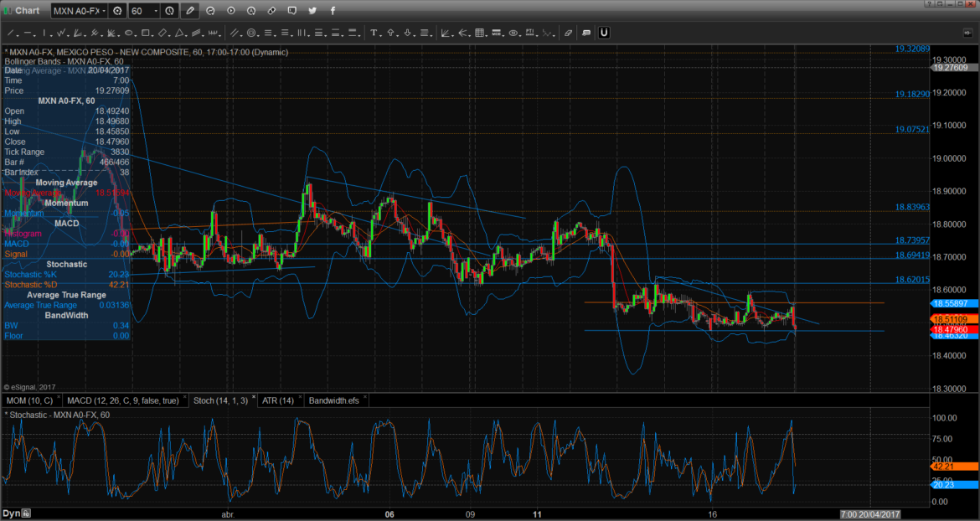Viewport: 980px width, 521px height.
Task: Switch to the MOM (10, C) tab
Action: pyautogui.click(x=28, y=400)
